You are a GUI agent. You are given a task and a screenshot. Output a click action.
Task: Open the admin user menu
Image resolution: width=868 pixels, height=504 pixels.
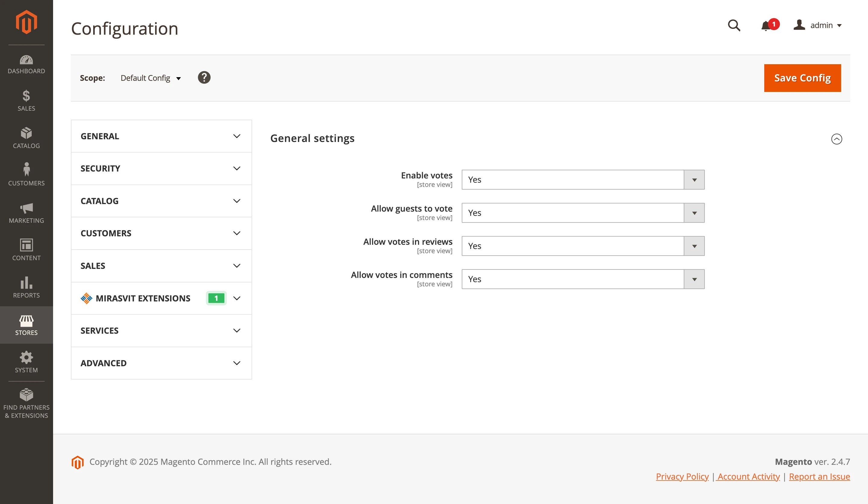click(x=821, y=25)
